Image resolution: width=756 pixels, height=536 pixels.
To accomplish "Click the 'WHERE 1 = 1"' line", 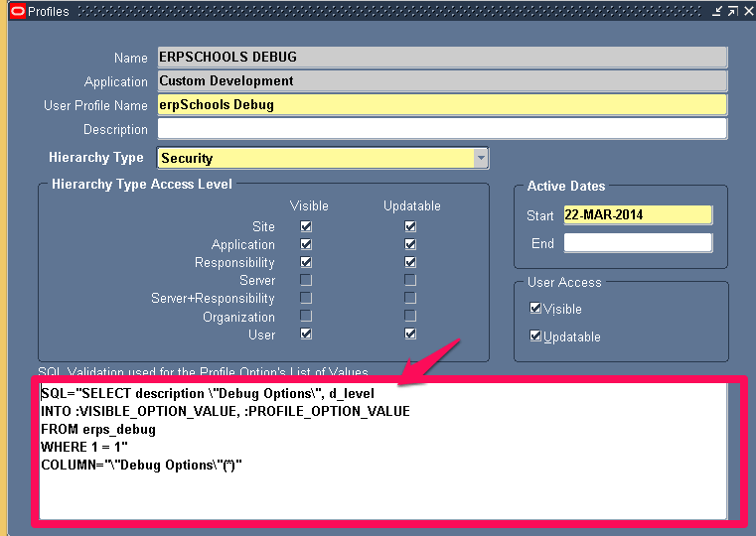I will click(x=84, y=447).
